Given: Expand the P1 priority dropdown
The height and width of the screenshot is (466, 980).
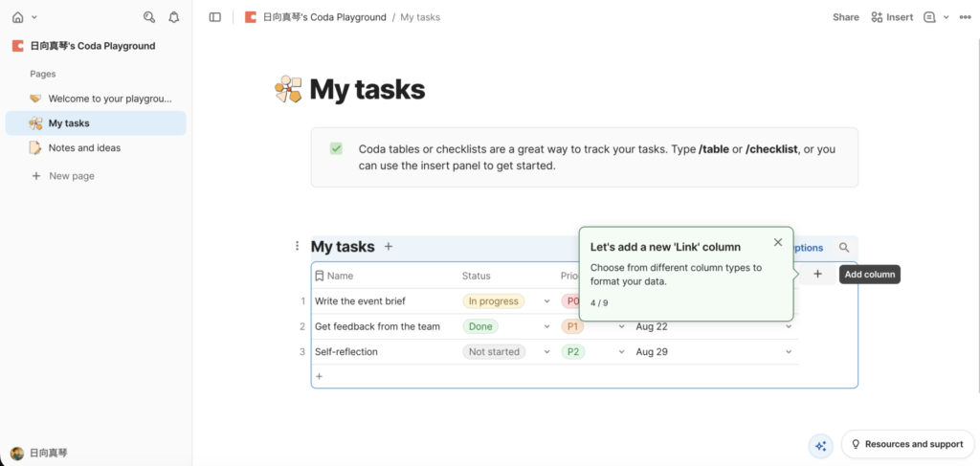Looking at the screenshot, I should (621, 326).
